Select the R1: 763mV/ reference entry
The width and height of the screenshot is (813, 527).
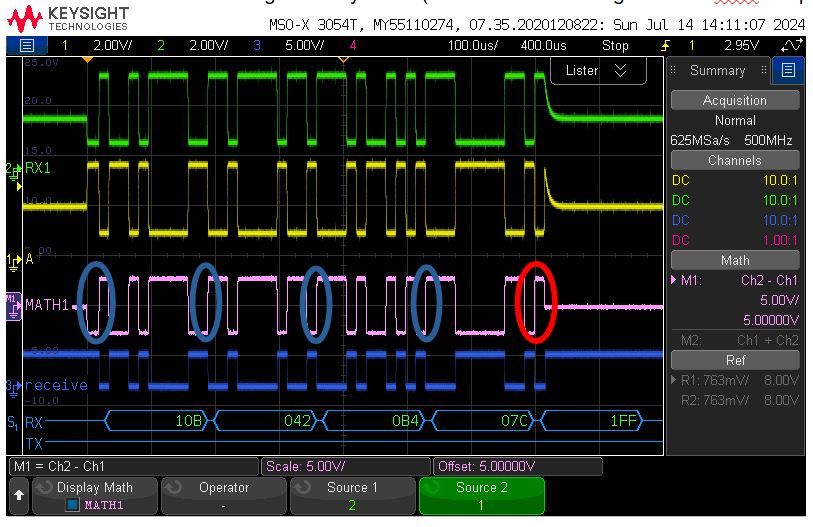pos(735,380)
